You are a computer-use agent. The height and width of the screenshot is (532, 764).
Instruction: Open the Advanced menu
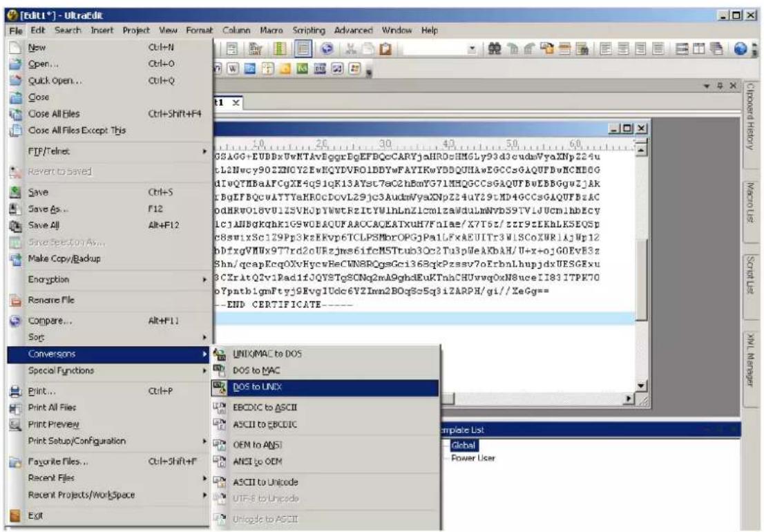[x=353, y=30]
